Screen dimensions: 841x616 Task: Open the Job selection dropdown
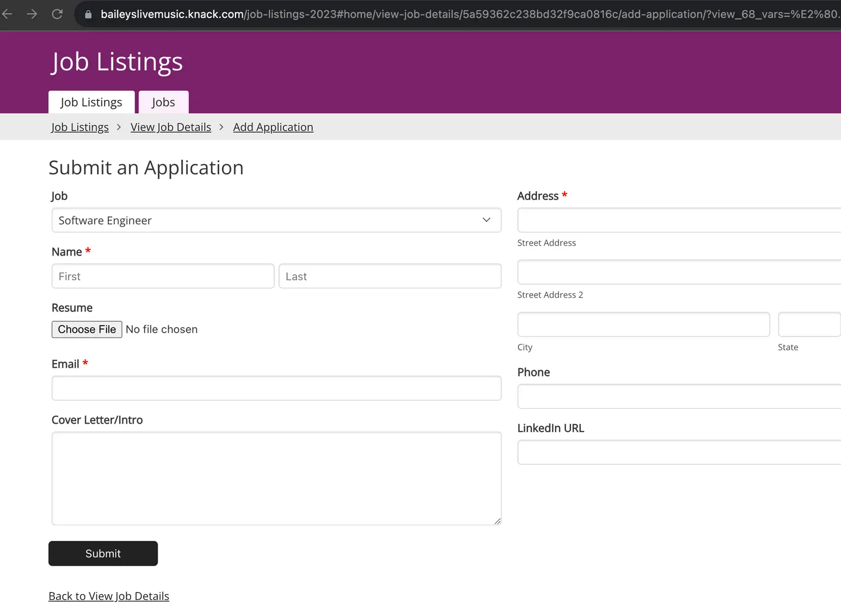coord(276,220)
